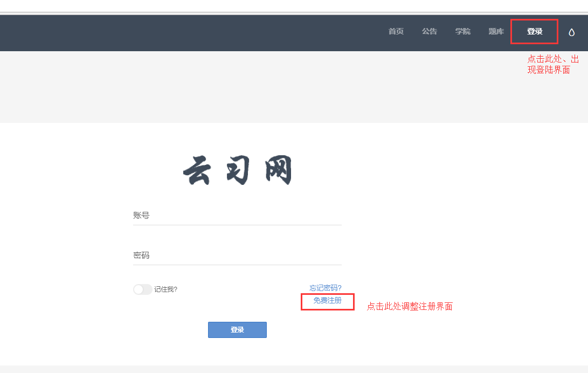Click the red note beside 免费注册
The width and height of the screenshot is (588, 373).
pos(409,307)
